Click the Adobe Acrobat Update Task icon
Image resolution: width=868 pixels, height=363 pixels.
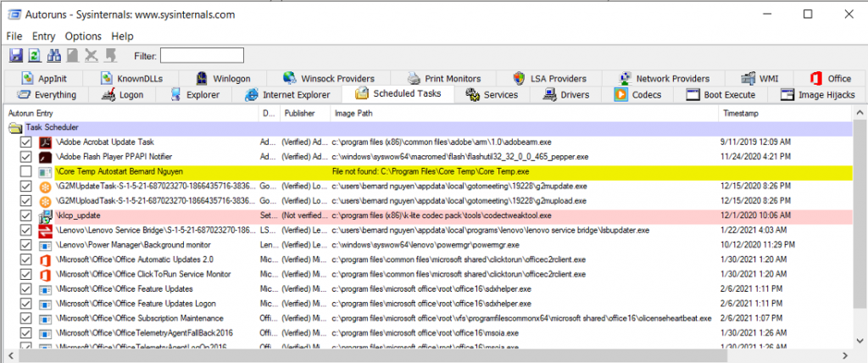pos(45,142)
